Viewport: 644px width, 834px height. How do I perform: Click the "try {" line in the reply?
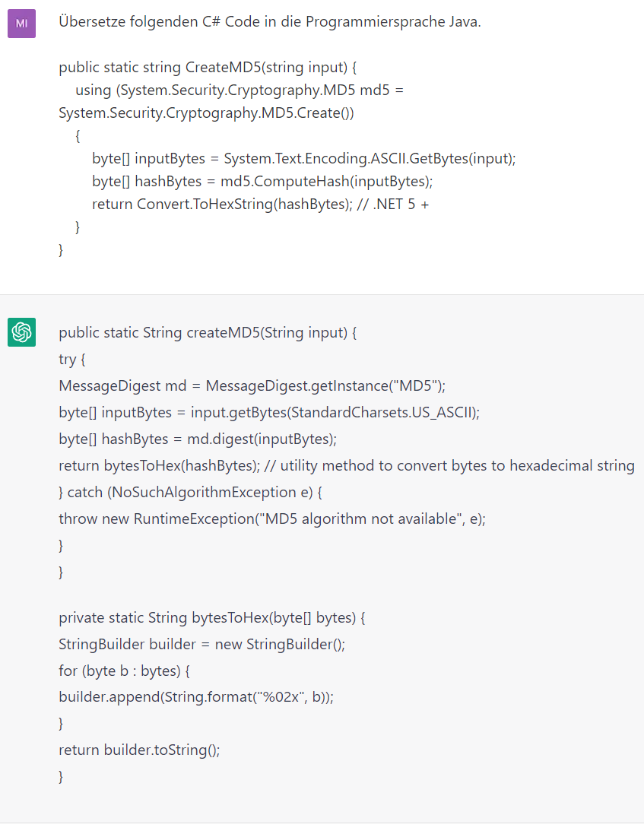(73, 360)
